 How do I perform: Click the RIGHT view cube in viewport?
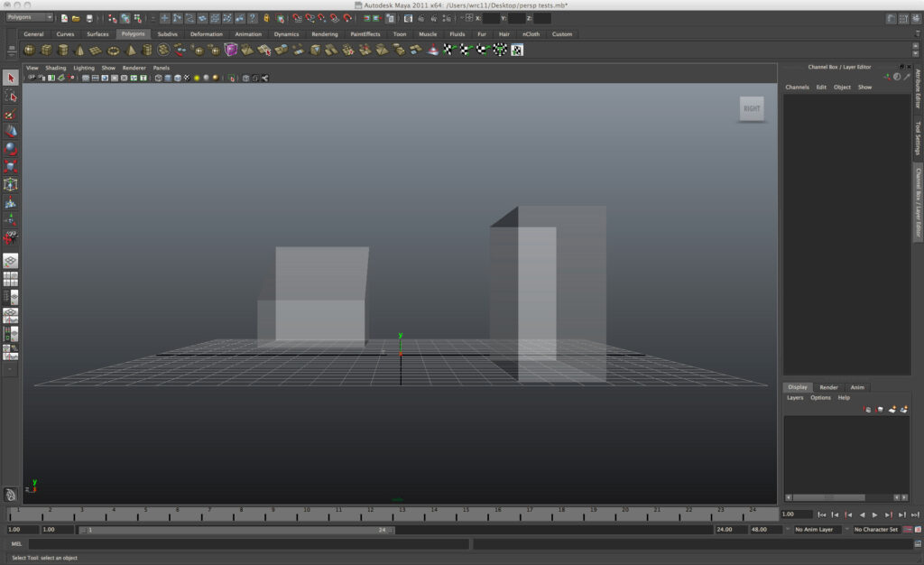752,108
